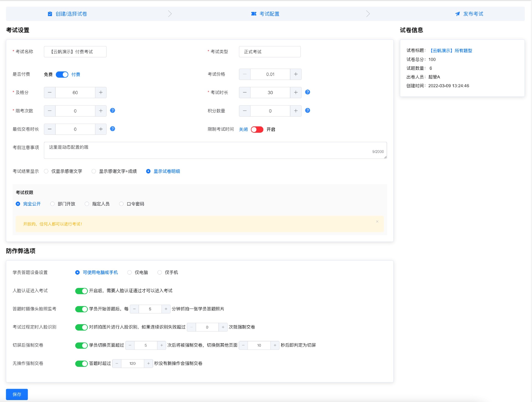Click the 保存 button
Viewport: 532px width, 402px height.
pyautogui.click(x=17, y=395)
